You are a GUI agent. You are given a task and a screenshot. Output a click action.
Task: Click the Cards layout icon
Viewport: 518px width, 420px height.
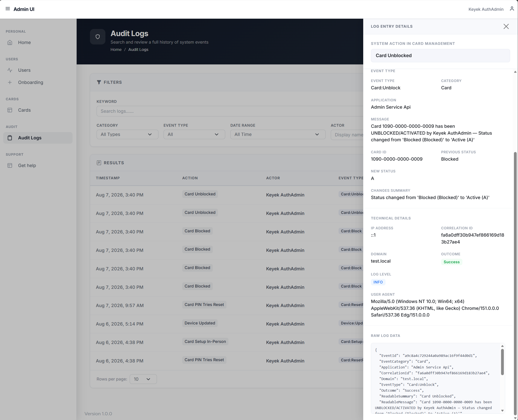pyautogui.click(x=10, y=110)
